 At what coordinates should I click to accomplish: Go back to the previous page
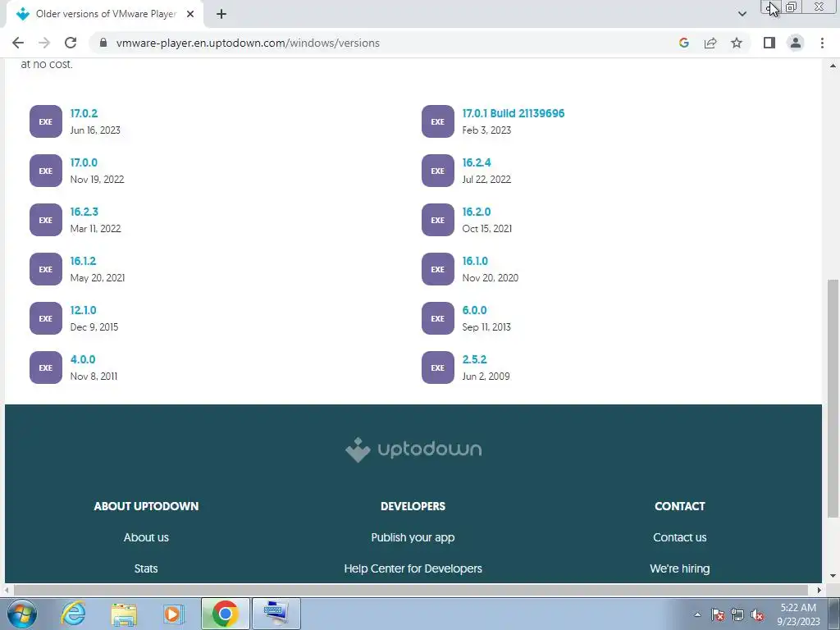tap(18, 43)
